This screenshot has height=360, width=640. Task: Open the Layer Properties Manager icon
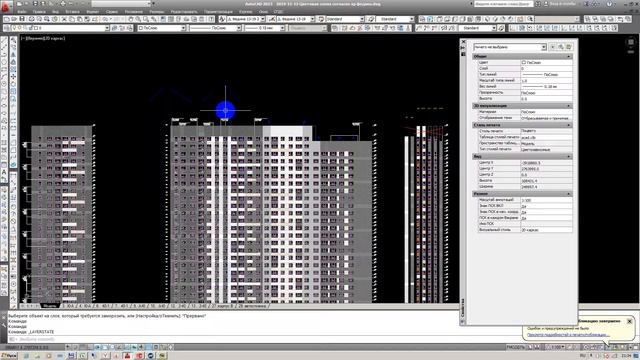point(7,28)
